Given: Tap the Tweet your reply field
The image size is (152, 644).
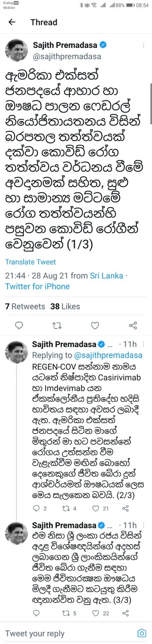Looking at the screenshot, I should pyautogui.click(x=68, y=634).
